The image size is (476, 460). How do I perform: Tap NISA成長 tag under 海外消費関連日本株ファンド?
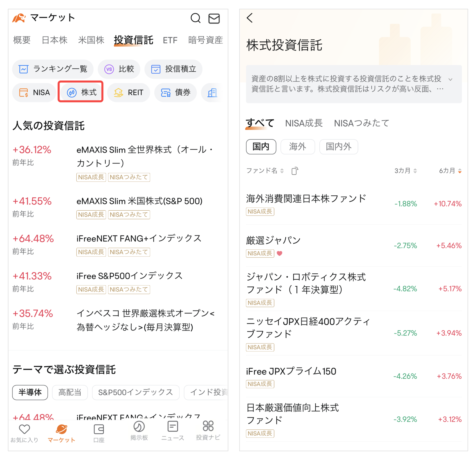click(260, 212)
